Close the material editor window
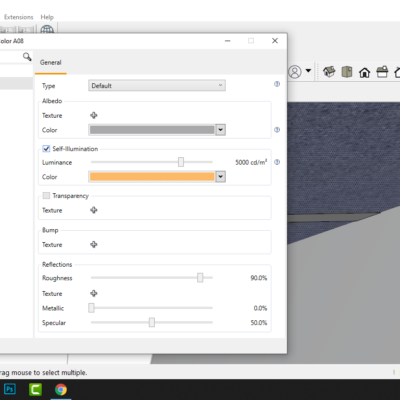The height and width of the screenshot is (400, 400). [275, 41]
